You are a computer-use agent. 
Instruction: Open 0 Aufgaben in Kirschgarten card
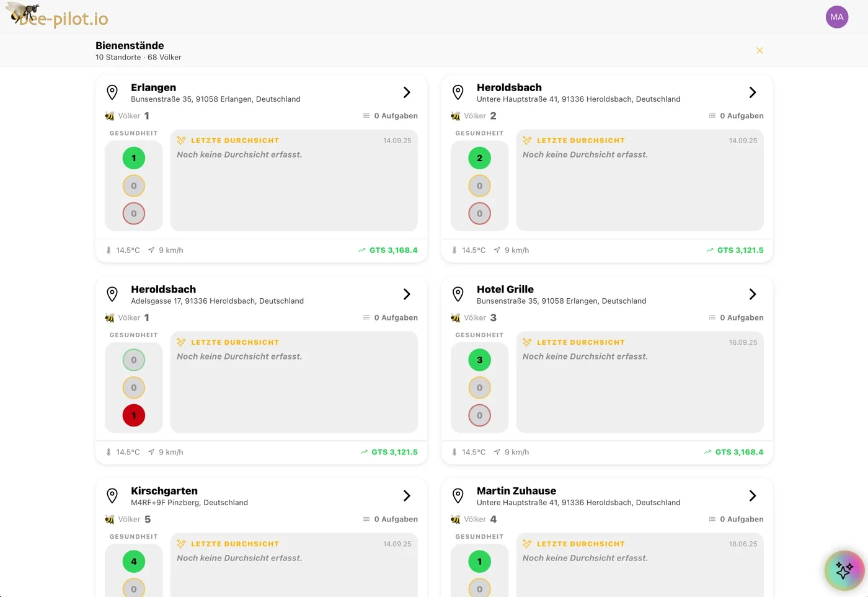390,520
